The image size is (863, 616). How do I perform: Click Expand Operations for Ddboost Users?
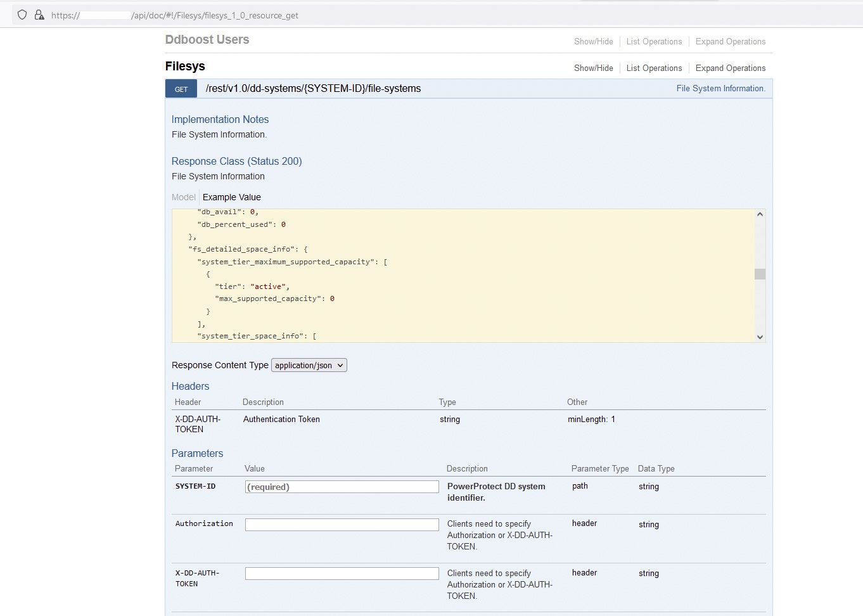[731, 41]
